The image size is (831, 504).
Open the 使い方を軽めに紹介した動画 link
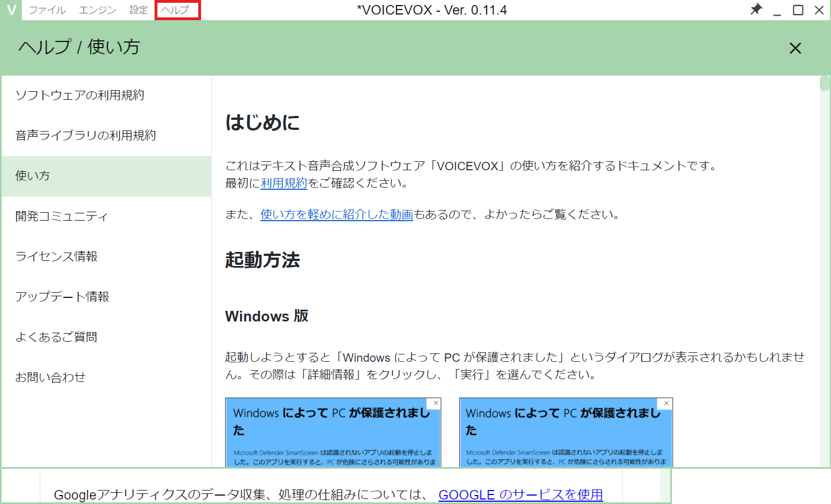(337, 214)
